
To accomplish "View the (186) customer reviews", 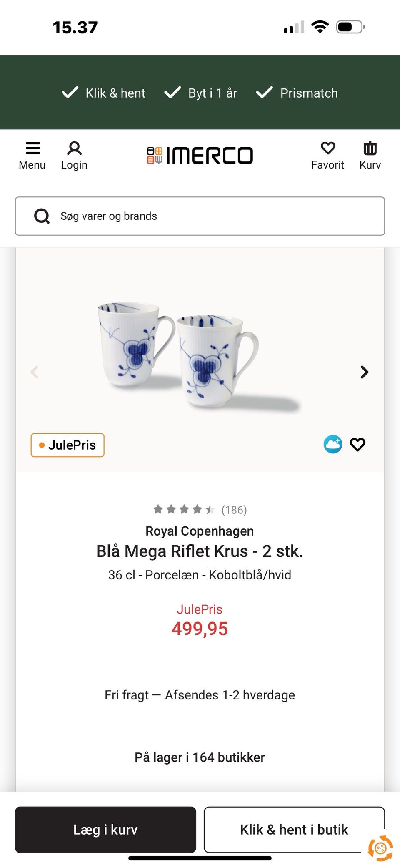I will coord(234,509).
